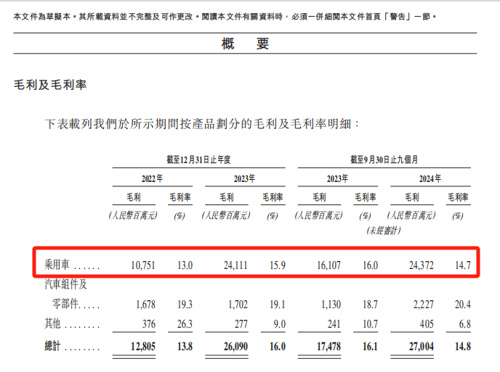The width and height of the screenshot is (500, 372).
Task: Click the 零部件 row label
Action: coord(65,304)
